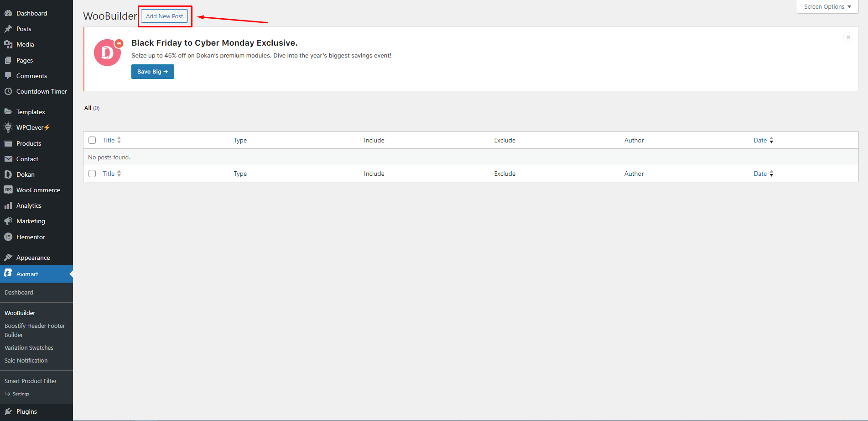The width and height of the screenshot is (868, 421).
Task: Click the Templates folder icon
Action: [x=8, y=112]
